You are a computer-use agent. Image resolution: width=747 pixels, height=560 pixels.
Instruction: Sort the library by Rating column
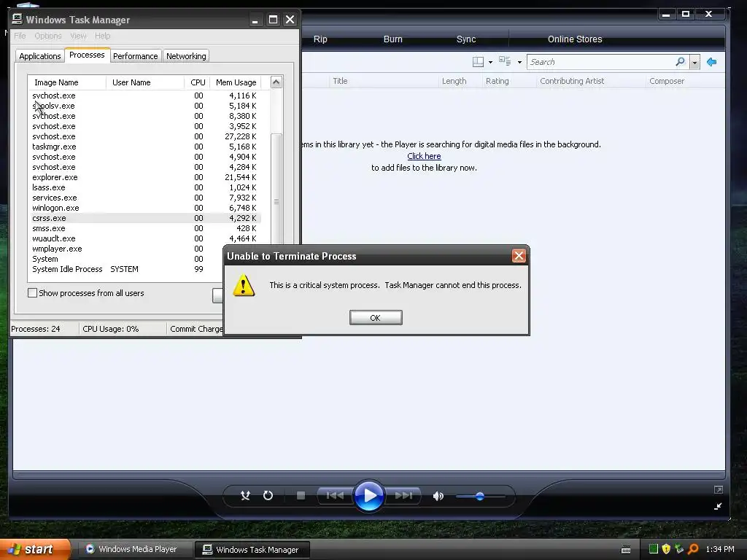(x=498, y=81)
